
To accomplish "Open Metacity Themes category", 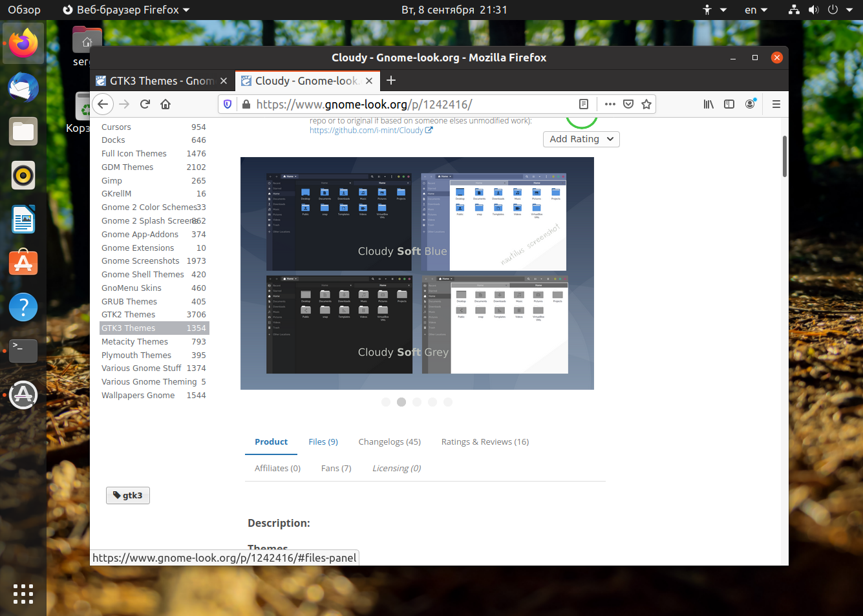I will coord(154,342).
